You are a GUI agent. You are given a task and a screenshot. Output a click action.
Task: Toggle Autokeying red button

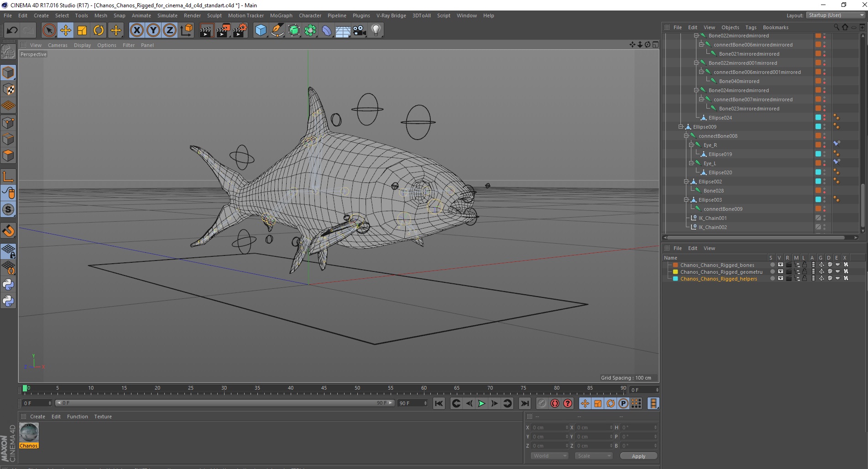click(555, 403)
